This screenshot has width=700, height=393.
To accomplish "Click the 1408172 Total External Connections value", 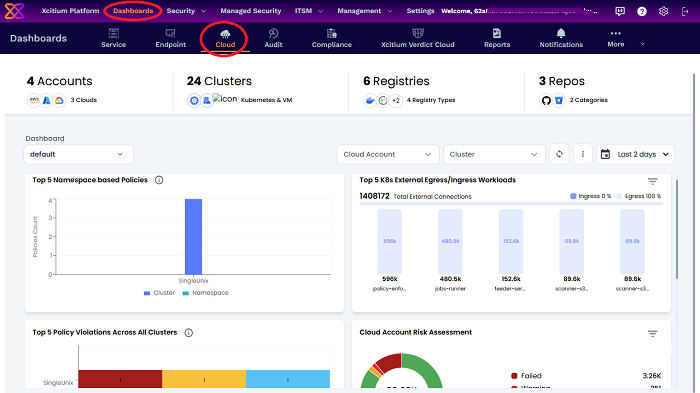I will [x=374, y=196].
